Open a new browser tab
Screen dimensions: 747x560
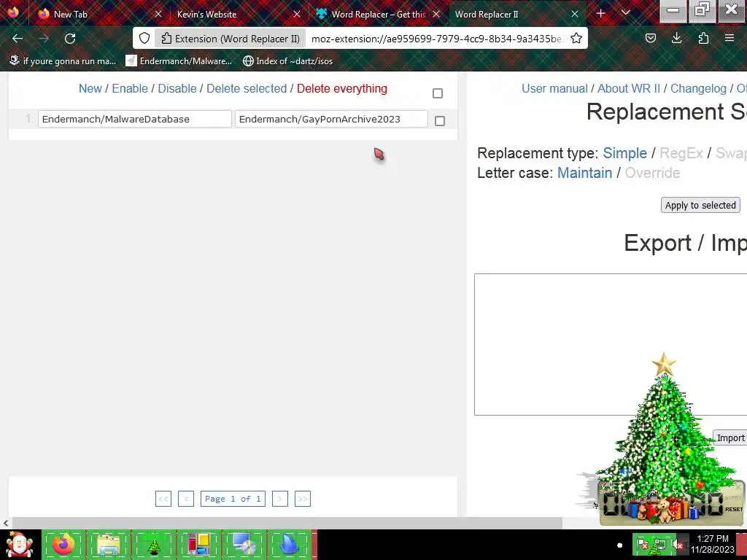601,14
